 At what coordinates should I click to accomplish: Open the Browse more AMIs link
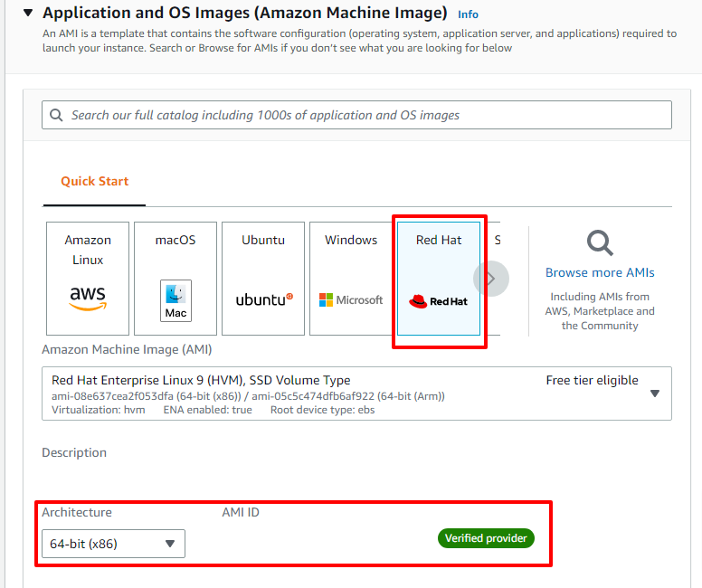[600, 272]
